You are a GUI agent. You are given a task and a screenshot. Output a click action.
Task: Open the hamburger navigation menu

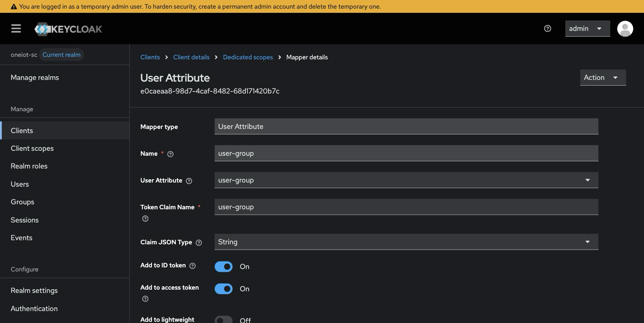click(x=16, y=28)
